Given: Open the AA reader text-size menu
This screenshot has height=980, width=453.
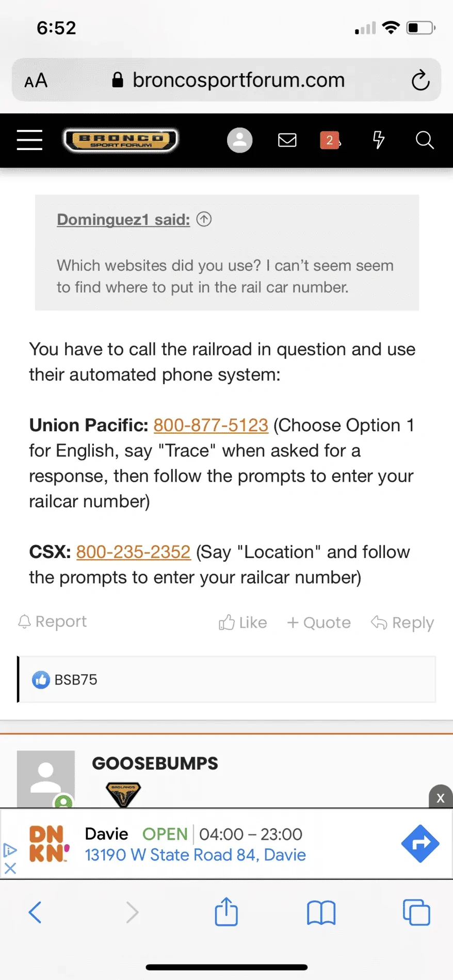Looking at the screenshot, I should click(x=36, y=80).
